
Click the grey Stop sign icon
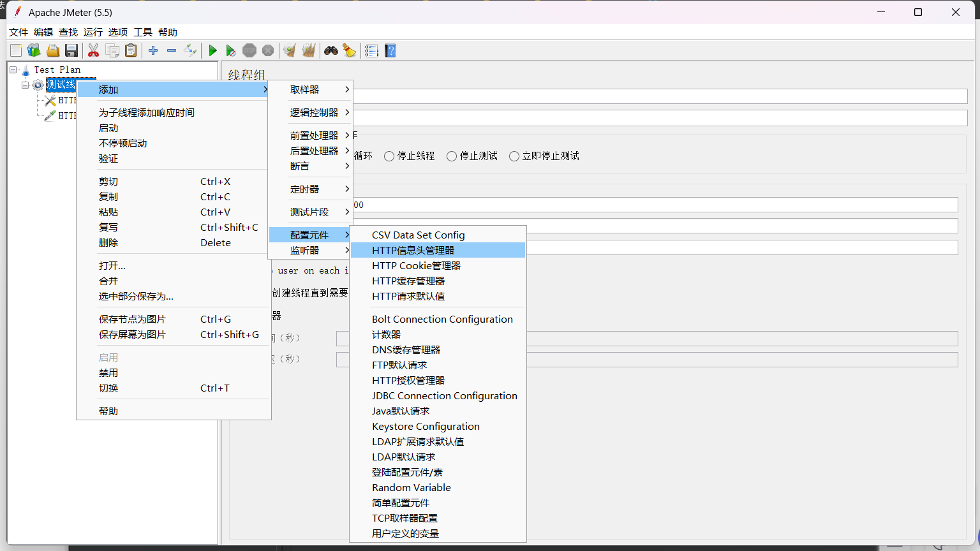[249, 50]
